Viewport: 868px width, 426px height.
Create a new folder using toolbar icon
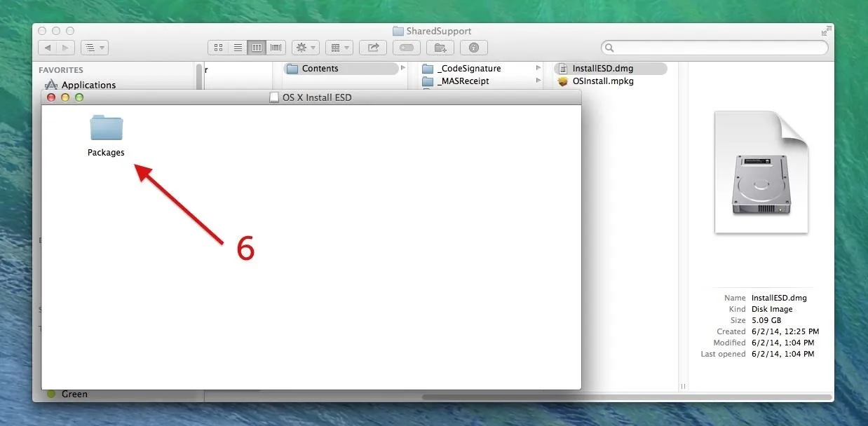pos(440,48)
